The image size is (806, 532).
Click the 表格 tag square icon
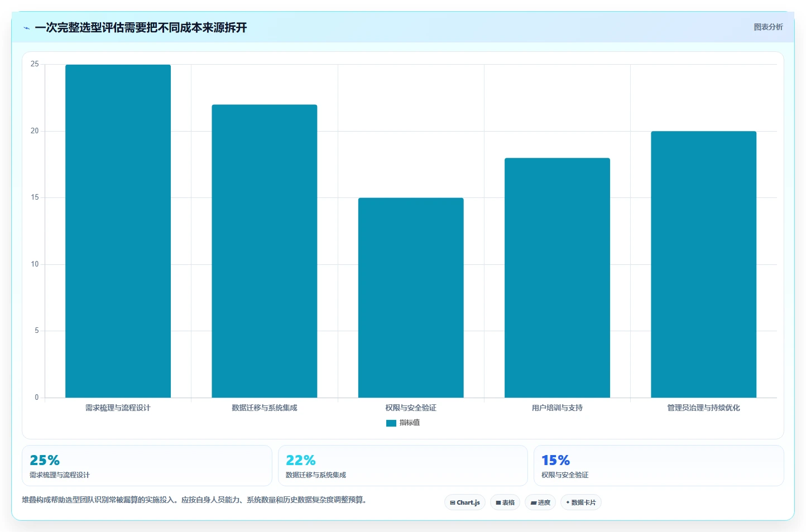click(x=498, y=503)
